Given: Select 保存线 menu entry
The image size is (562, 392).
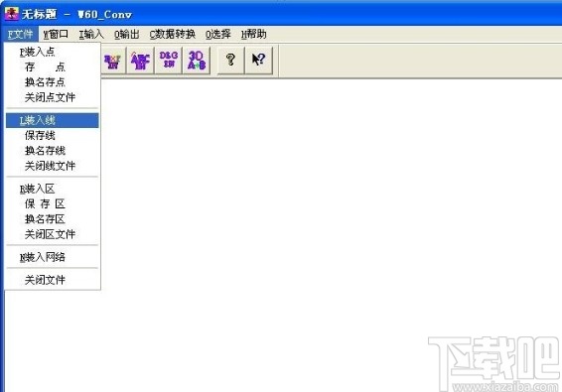Looking at the screenshot, I should (x=53, y=135).
